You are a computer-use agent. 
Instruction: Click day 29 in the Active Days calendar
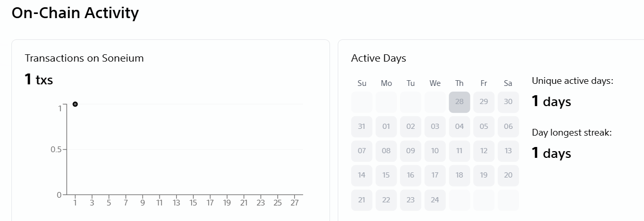(483, 102)
